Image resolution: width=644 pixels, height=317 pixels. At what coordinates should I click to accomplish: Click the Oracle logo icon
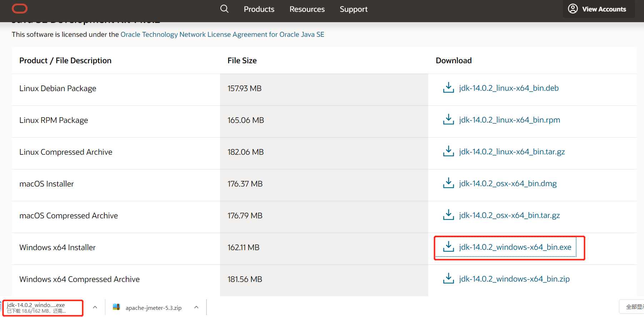point(20,9)
